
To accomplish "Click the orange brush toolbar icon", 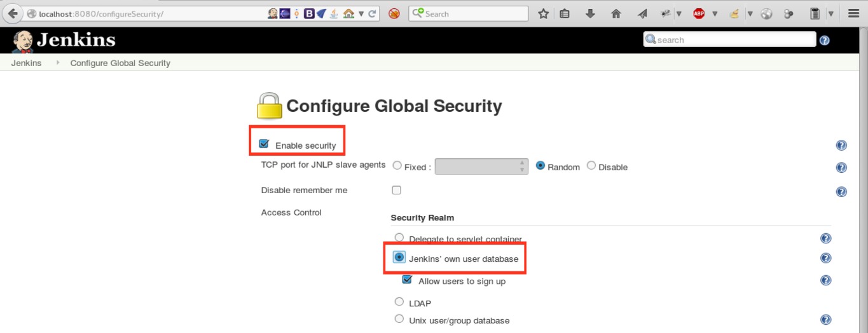I will [734, 13].
